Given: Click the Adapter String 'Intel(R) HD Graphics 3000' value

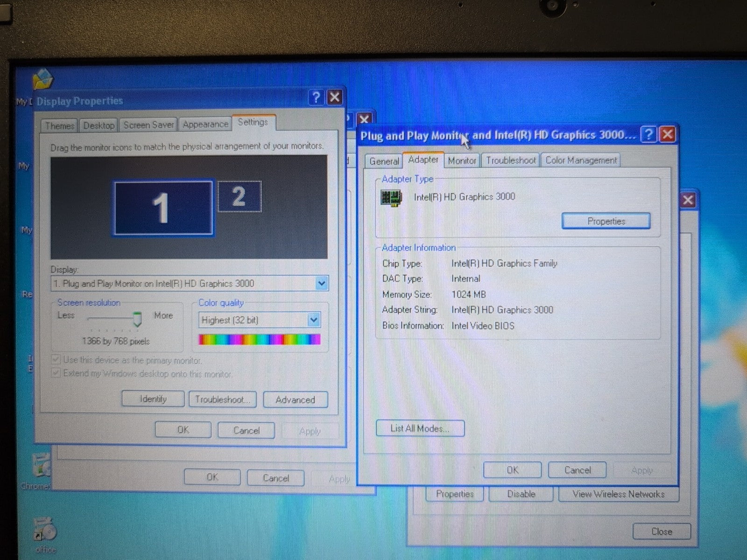Looking at the screenshot, I should [x=502, y=310].
